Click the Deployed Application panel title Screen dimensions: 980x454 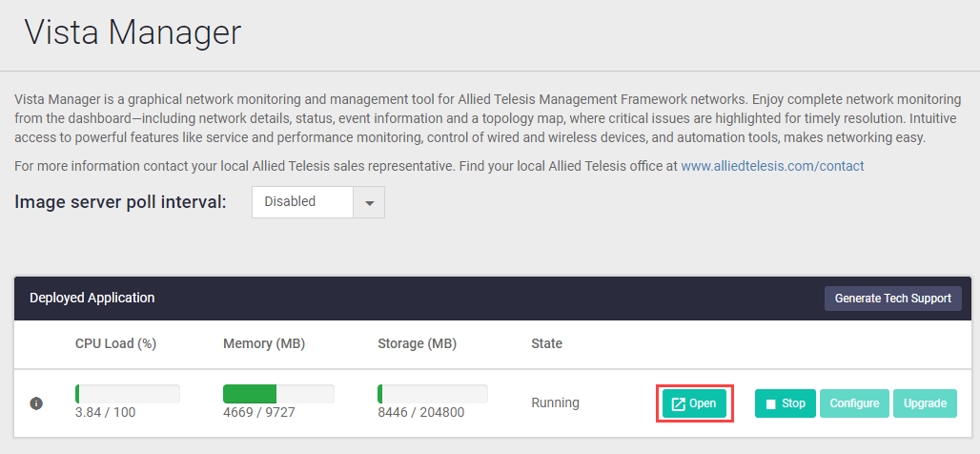[92, 298]
